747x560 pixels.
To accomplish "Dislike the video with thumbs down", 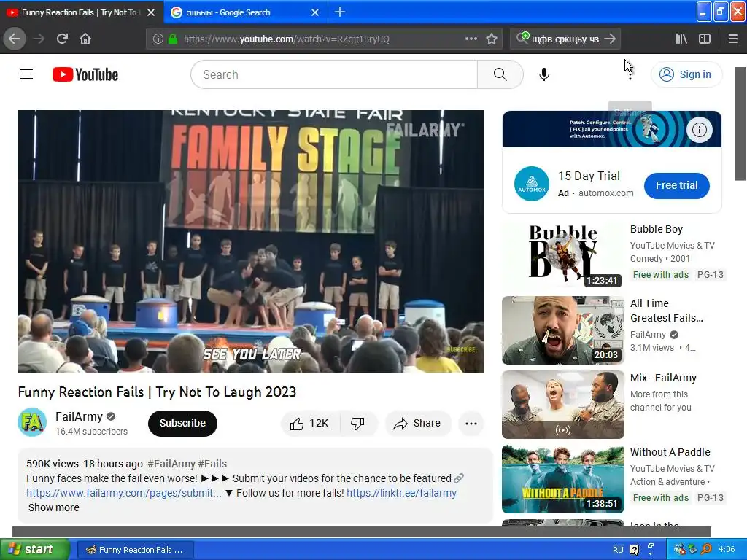I will (x=357, y=424).
